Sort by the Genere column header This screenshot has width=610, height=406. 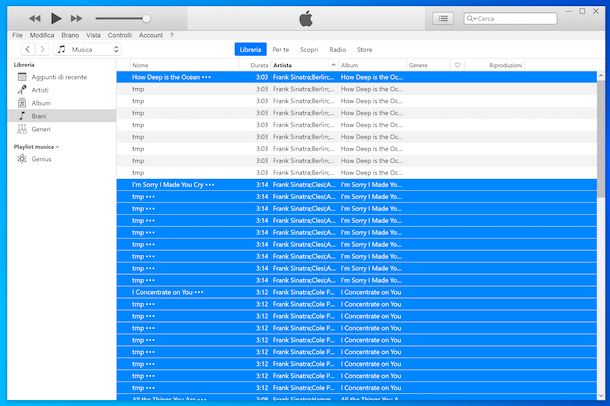coord(428,65)
